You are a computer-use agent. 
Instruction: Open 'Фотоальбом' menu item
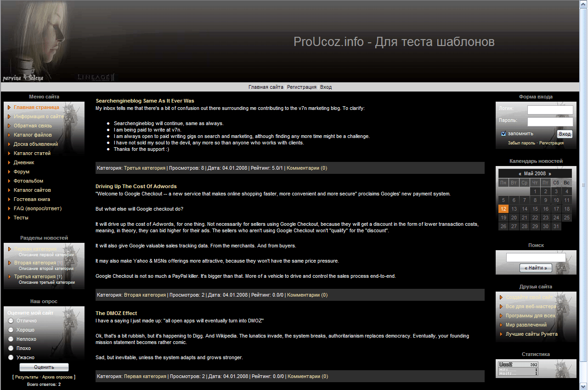coord(28,181)
